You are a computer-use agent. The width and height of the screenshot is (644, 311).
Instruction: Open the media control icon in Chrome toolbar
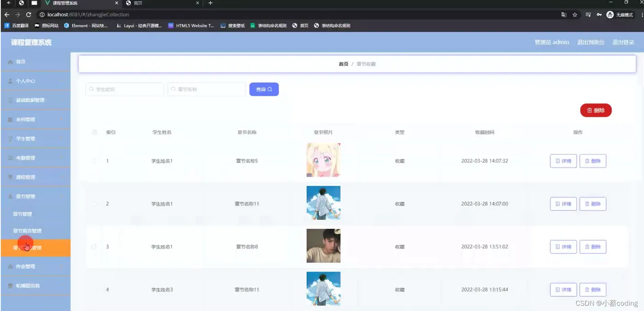tap(588, 15)
